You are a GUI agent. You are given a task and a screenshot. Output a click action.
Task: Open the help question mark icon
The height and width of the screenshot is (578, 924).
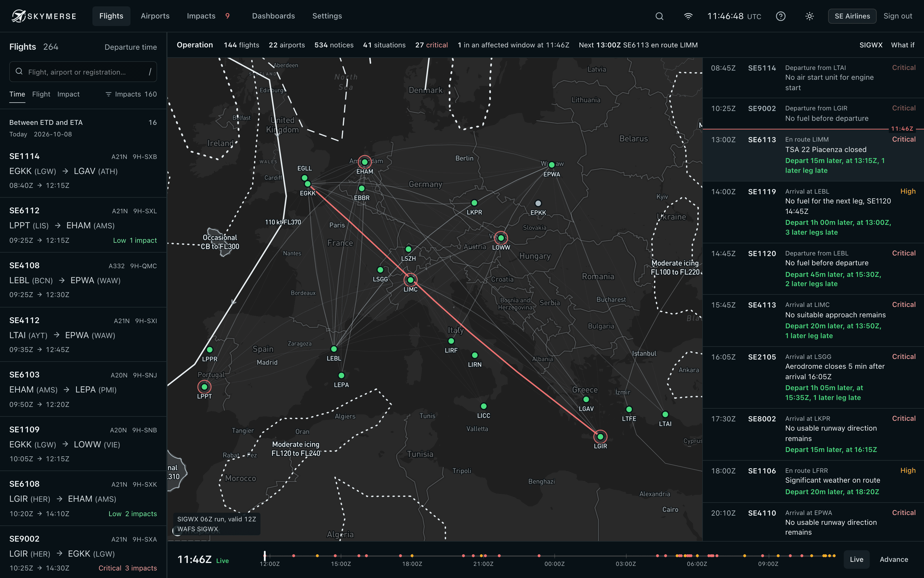click(x=781, y=16)
